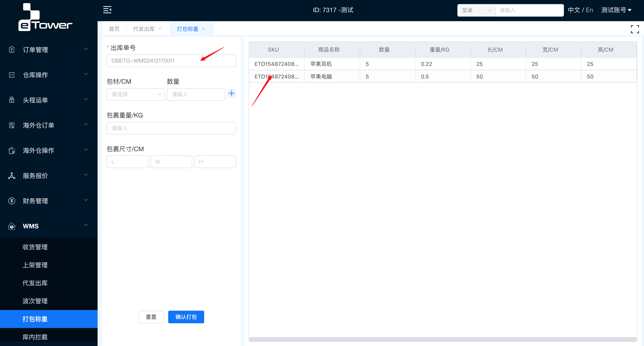The image size is (644, 346).
Task: Expand the 财务管理 menu
Action: [x=86, y=200]
